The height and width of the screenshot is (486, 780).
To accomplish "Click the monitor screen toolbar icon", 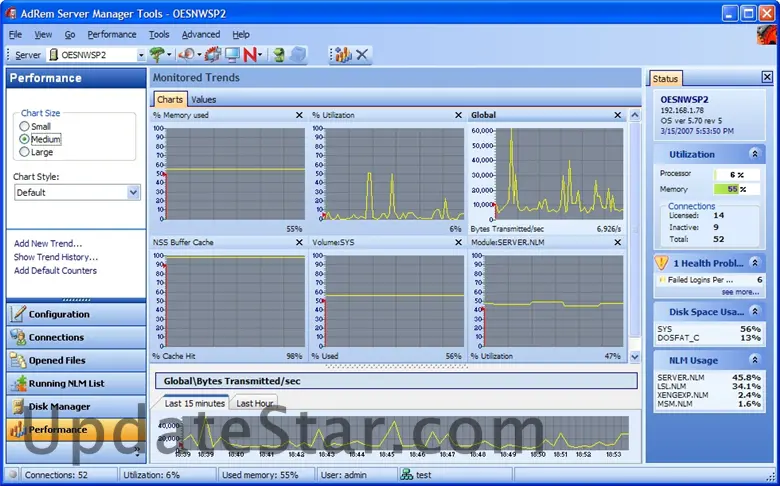I will pos(232,54).
